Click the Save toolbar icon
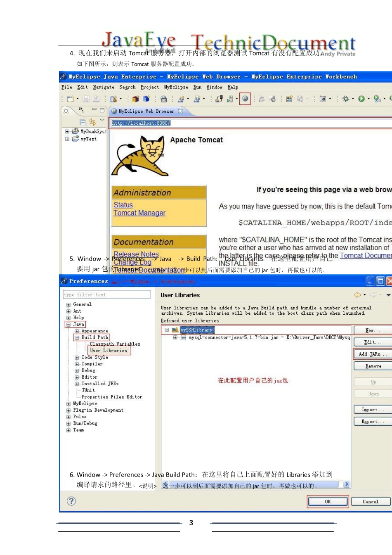Screen dimensions: 392x555 (x=86, y=99)
